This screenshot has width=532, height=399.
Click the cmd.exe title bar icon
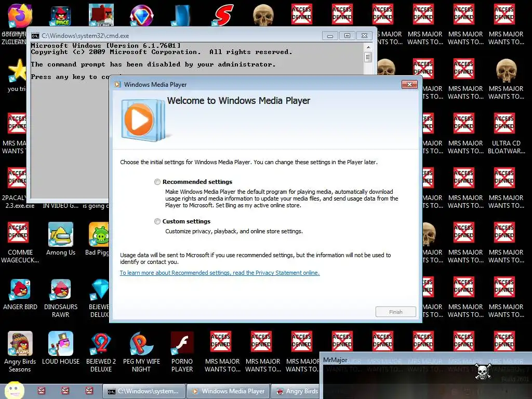pyautogui.click(x=35, y=36)
